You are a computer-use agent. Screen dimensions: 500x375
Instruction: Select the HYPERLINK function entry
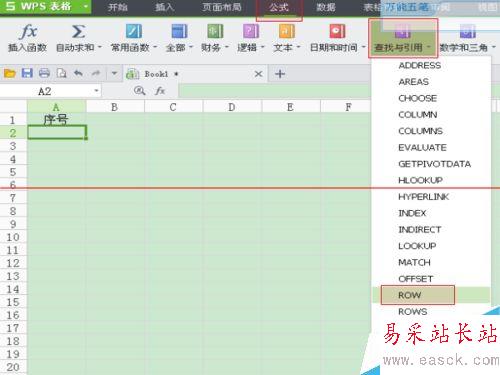click(424, 197)
